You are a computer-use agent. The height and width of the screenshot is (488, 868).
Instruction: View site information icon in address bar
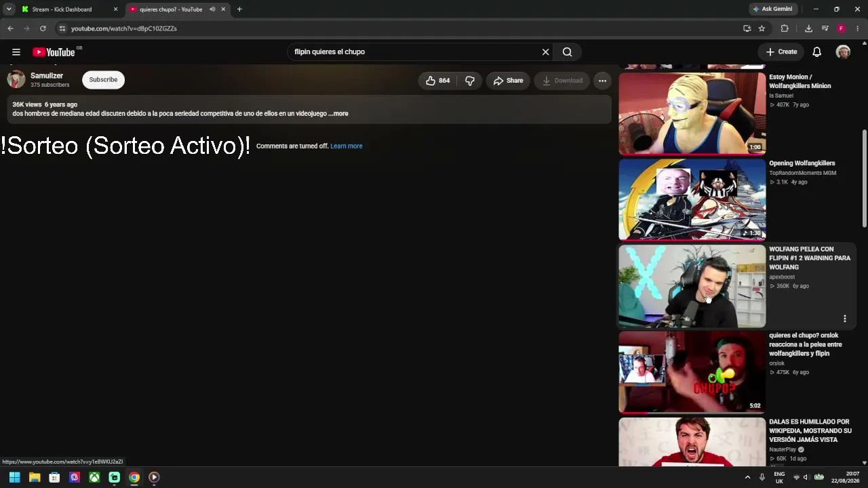[62, 28]
